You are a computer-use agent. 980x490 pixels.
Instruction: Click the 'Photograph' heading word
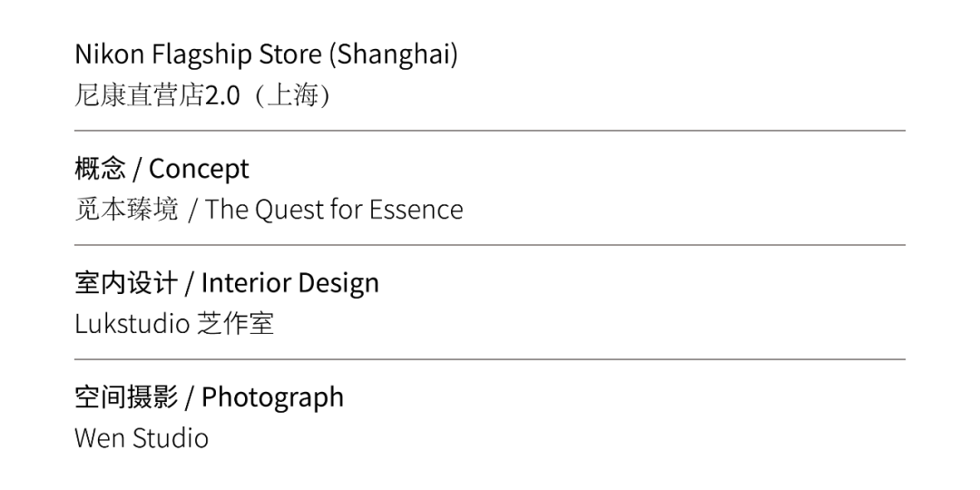click(272, 397)
